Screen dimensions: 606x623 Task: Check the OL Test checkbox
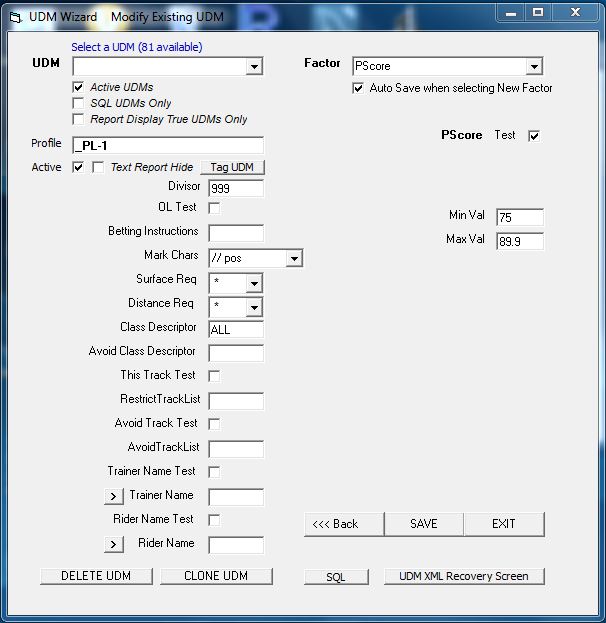coord(214,208)
